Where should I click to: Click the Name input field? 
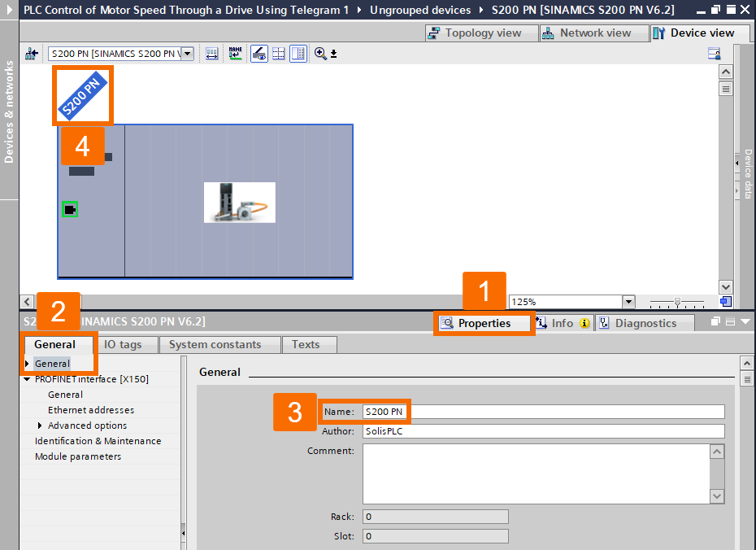pos(543,412)
